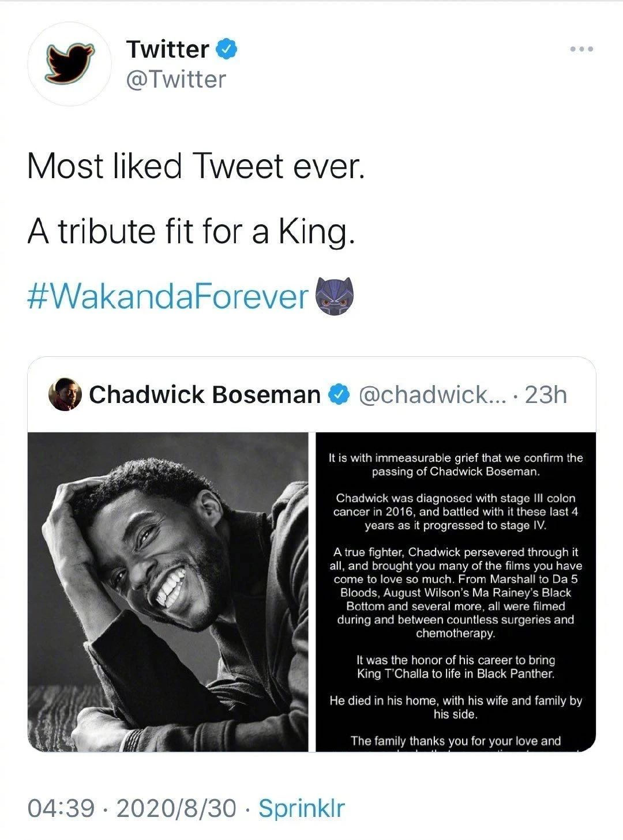The width and height of the screenshot is (623, 840).
Task: Open the black-and-white portrait photo
Action: (168, 592)
